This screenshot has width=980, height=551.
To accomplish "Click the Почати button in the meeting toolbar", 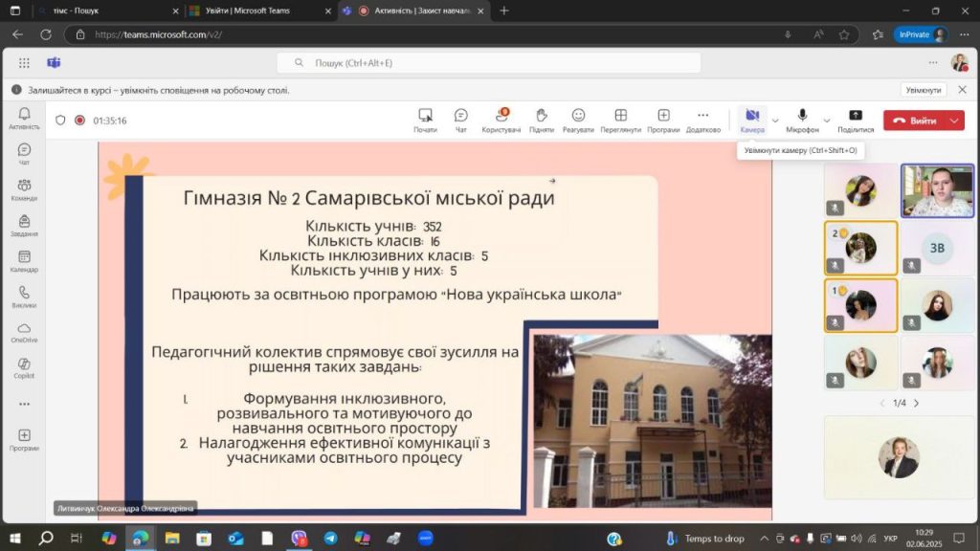I will (x=425, y=120).
